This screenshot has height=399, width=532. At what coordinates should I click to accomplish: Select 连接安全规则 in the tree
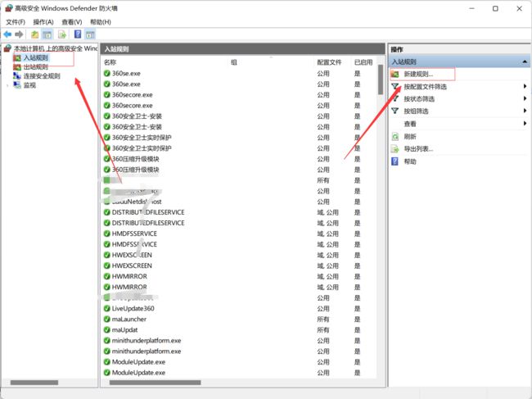click(42, 76)
